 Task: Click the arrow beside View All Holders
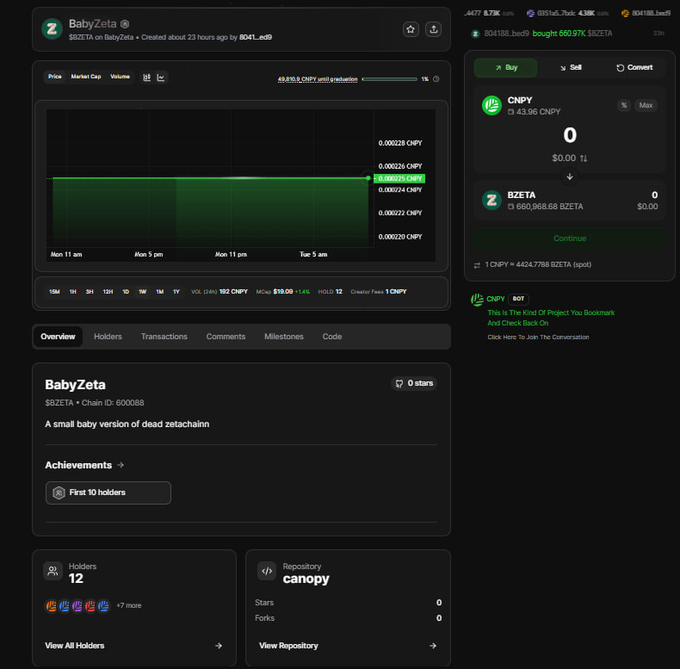point(219,646)
